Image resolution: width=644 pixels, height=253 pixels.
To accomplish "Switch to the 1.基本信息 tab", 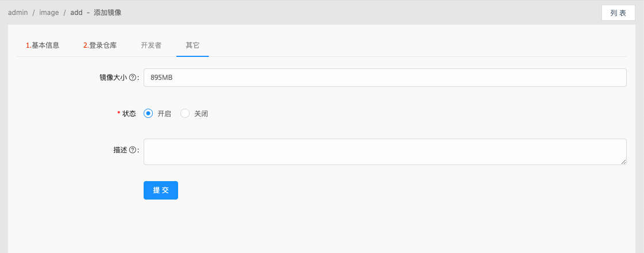I will (43, 45).
